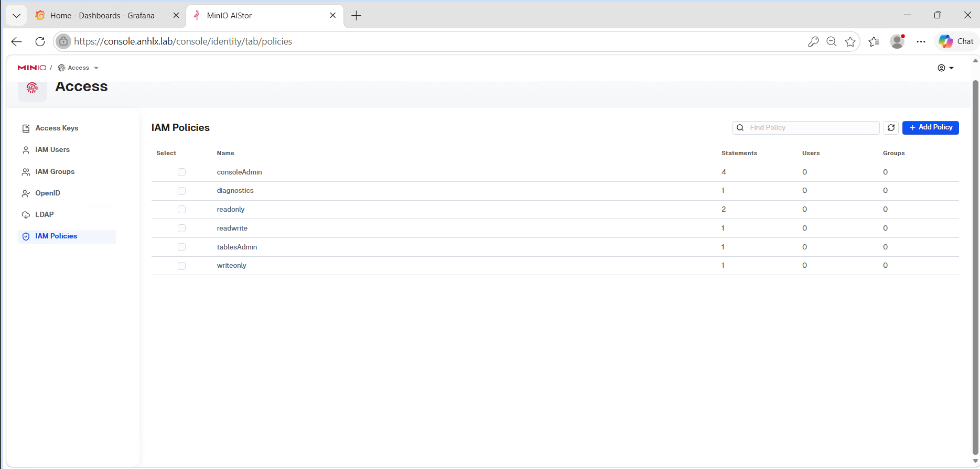Open IAM Groups in sidebar
Screen dimensions: 980x469
click(55, 172)
